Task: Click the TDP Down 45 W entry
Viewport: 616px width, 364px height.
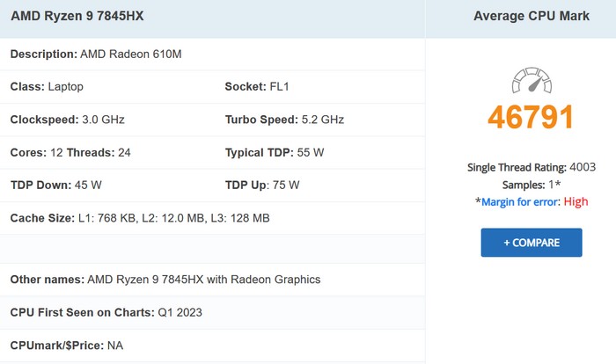Action: (x=55, y=185)
